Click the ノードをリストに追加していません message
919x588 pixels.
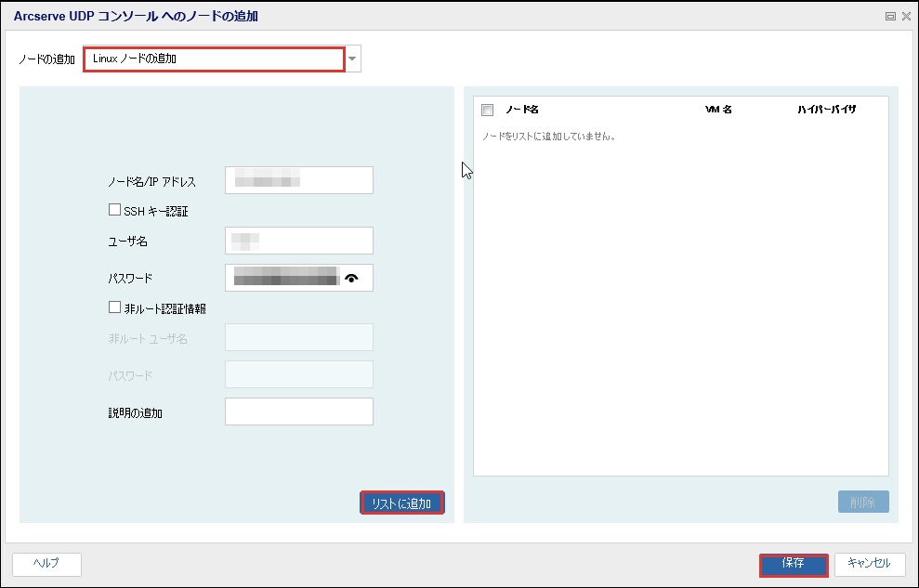pyautogui.click(x=548, y=137)
